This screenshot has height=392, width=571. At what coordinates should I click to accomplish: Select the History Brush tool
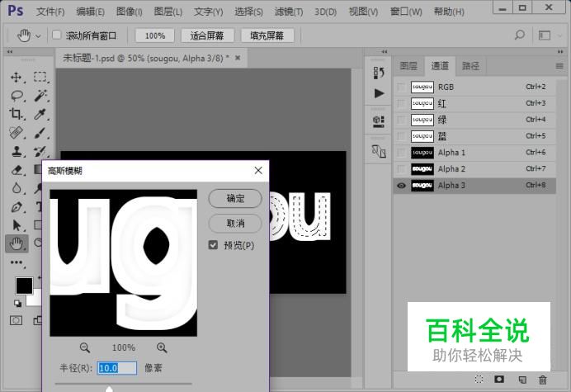tap(40, 151)
